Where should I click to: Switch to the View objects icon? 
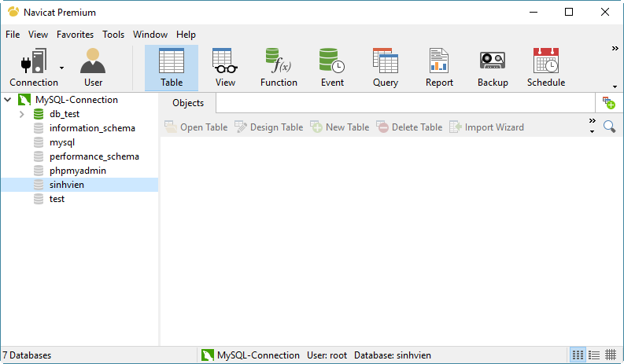coord(225,68)
